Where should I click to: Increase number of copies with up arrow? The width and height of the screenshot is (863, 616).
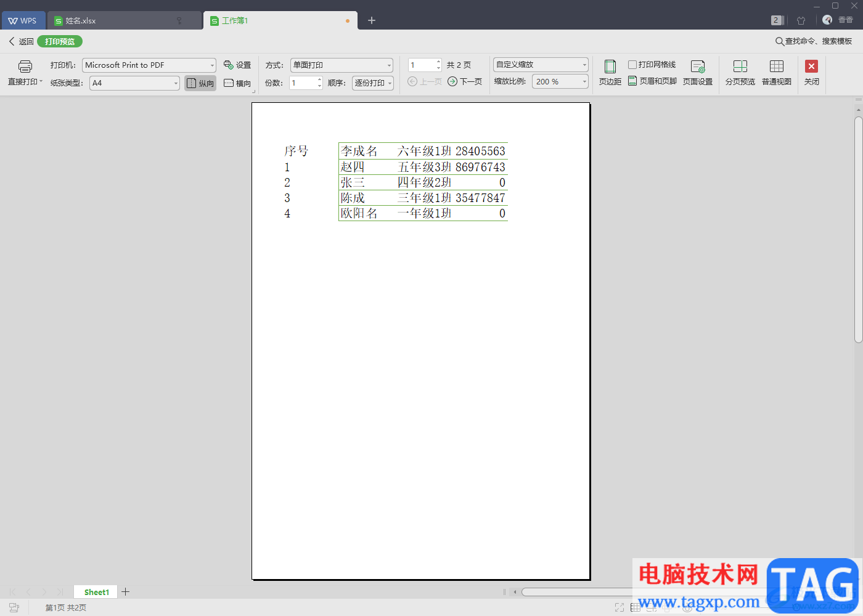319,79
